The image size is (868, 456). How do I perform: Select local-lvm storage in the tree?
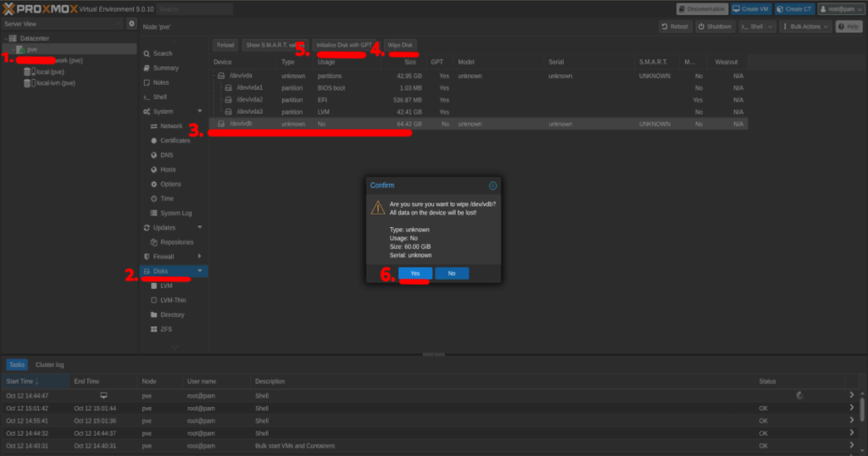click(x=56, y=83)
